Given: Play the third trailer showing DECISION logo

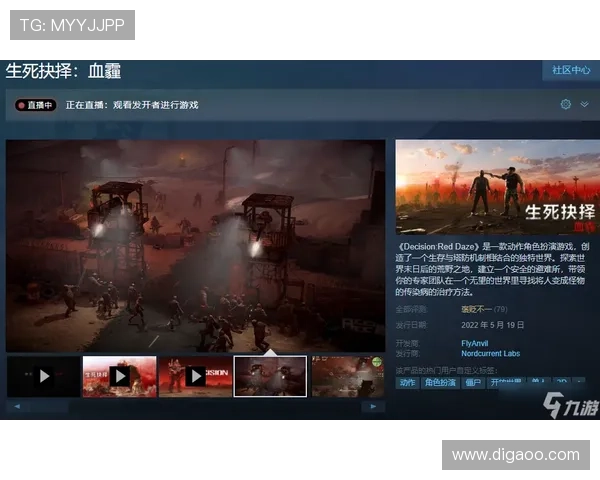Looking at the screenshot, I should click(x=196, y=376).
